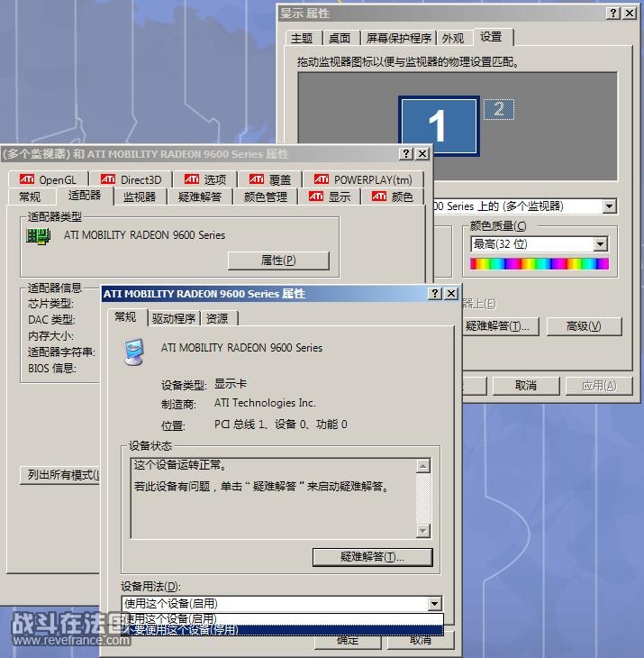Click the 高级(V) button
The width and height of the screenshot is (644, 658).
pyautogui.click(x=584, y=326)
